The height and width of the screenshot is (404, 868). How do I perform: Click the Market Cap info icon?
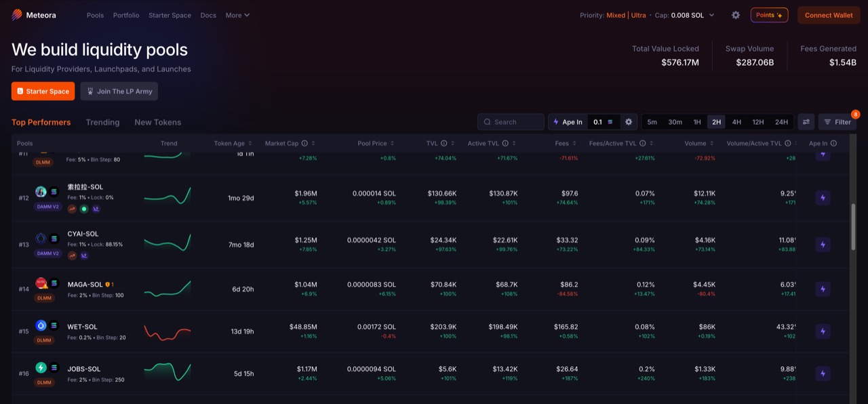(x=304, y=144)
